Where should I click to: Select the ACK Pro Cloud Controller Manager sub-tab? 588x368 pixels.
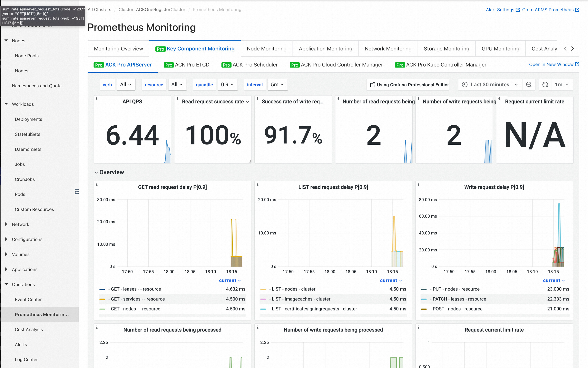(336, 65)
